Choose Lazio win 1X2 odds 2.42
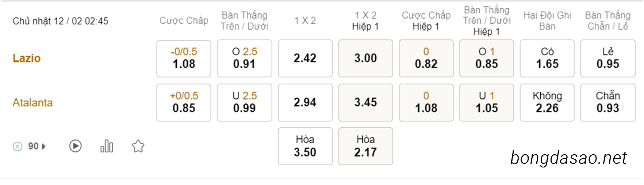644x185 pixels. pyautogui.click(x=305, y=58)
